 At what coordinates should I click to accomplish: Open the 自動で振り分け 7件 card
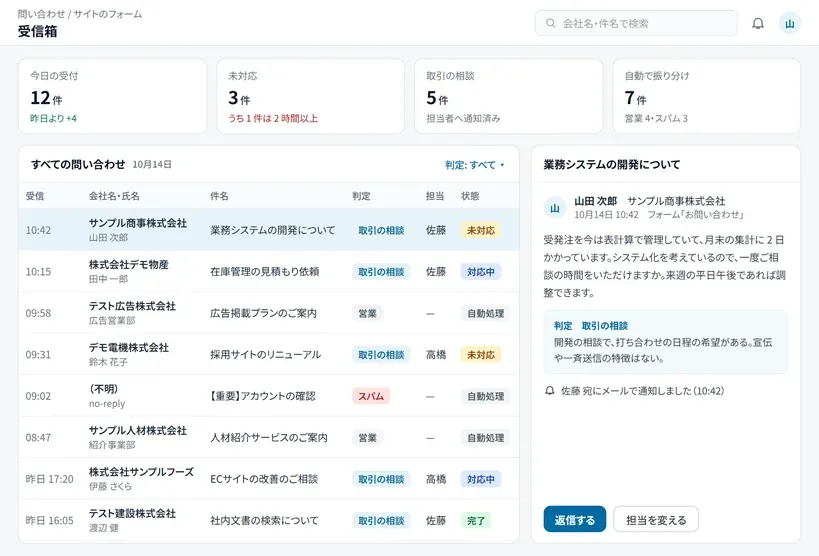coord(706,96)
